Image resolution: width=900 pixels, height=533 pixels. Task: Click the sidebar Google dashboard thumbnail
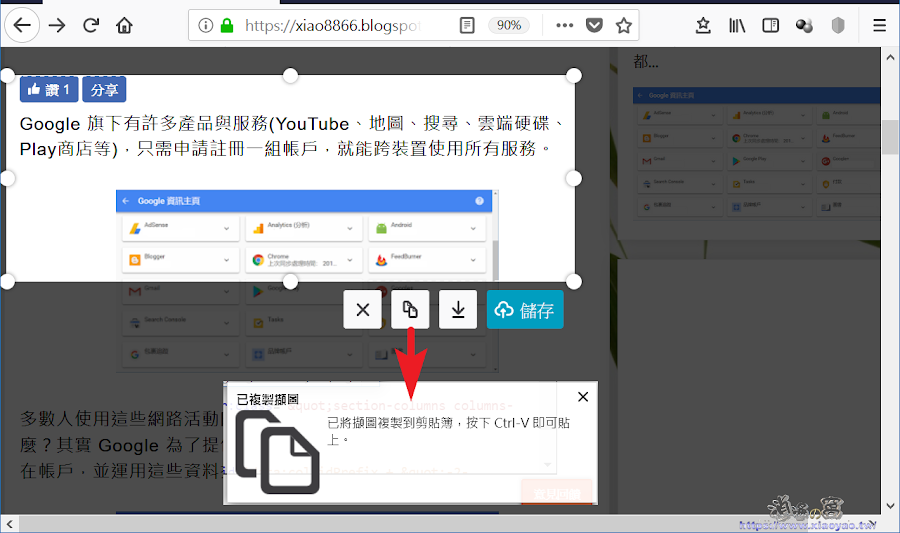[757, 153]
